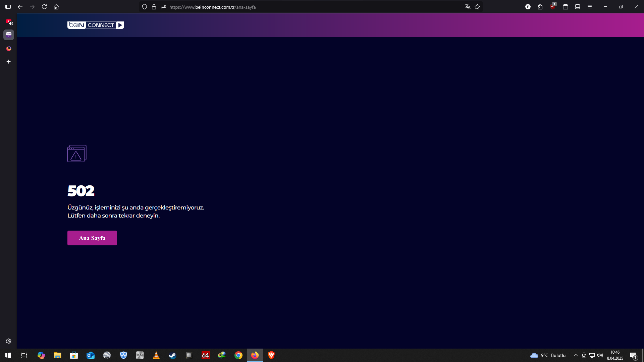Show site security lock information
The width and height of the screenshot is (644, 362).
(x=154, y=7)
